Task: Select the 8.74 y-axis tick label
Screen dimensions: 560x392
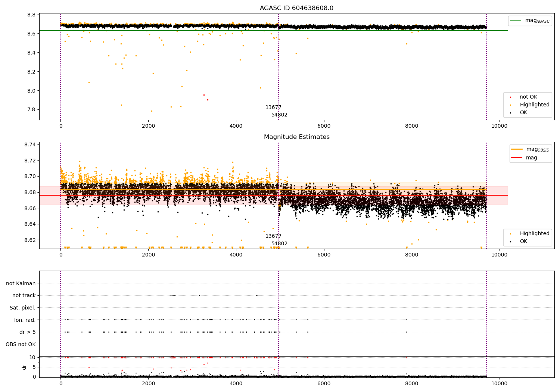Action: (30, 144)
